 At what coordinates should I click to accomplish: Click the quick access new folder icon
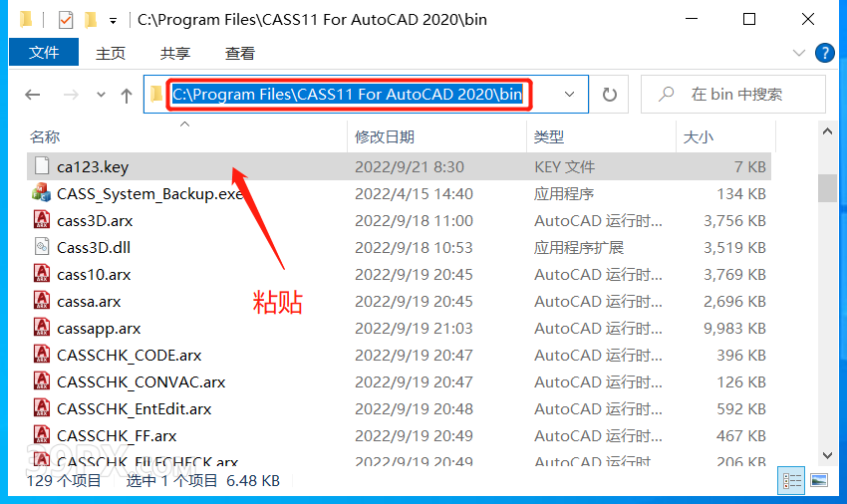91,20
